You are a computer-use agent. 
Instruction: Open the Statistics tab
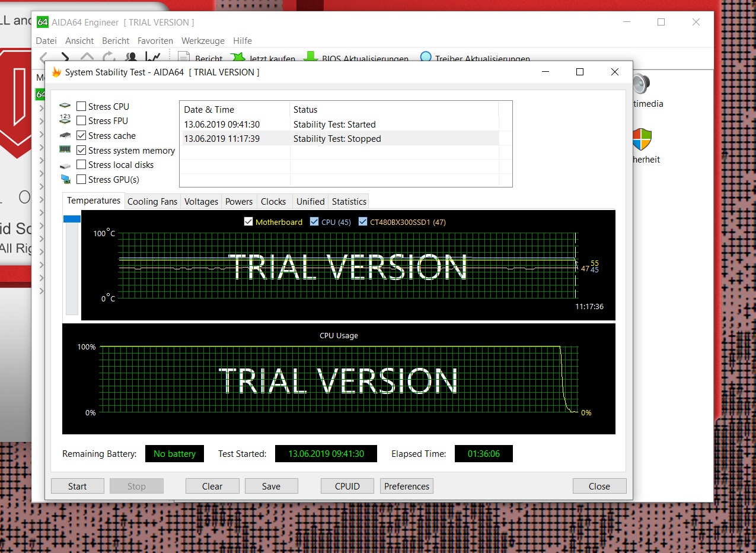pos(349,202)
